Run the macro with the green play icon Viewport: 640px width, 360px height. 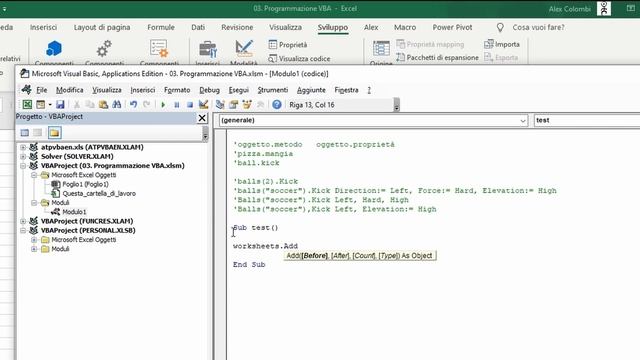163,105
